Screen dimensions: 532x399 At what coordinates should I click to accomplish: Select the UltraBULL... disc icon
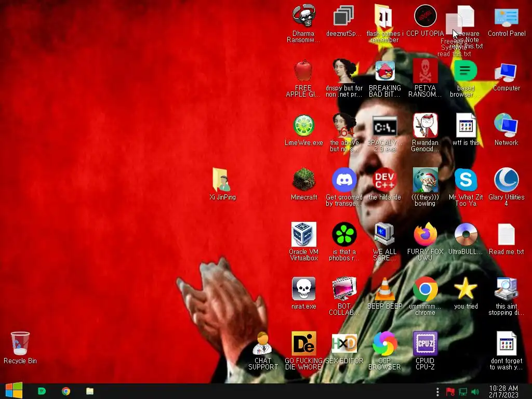coord(466,234)
